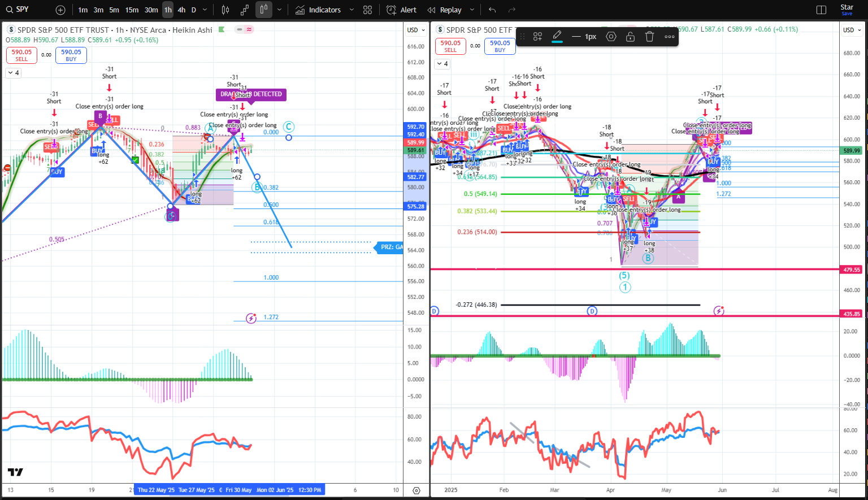Switch to the 3m timeframe
Image resolution: width=868 pixels, height=500 pixels.
tap(98, 10)
